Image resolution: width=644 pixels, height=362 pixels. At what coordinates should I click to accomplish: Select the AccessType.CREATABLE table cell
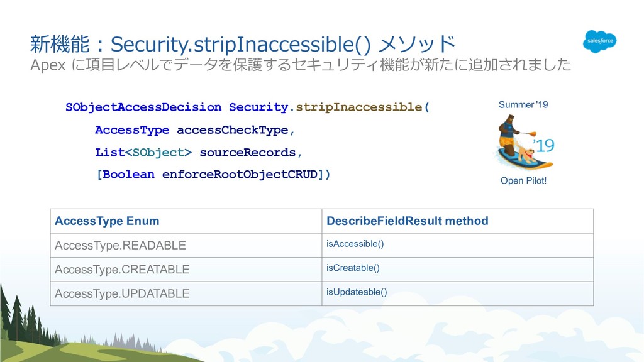click(x=186, y=269)
